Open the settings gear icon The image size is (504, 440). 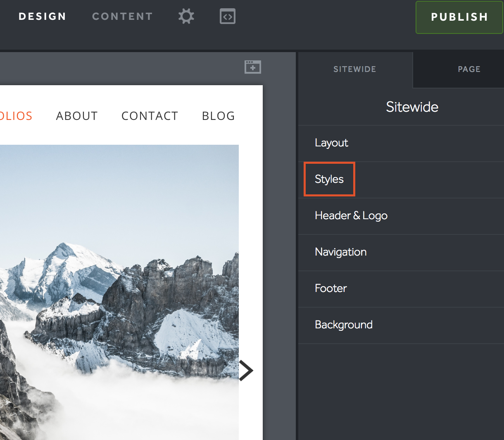click(x=186, y=17)
